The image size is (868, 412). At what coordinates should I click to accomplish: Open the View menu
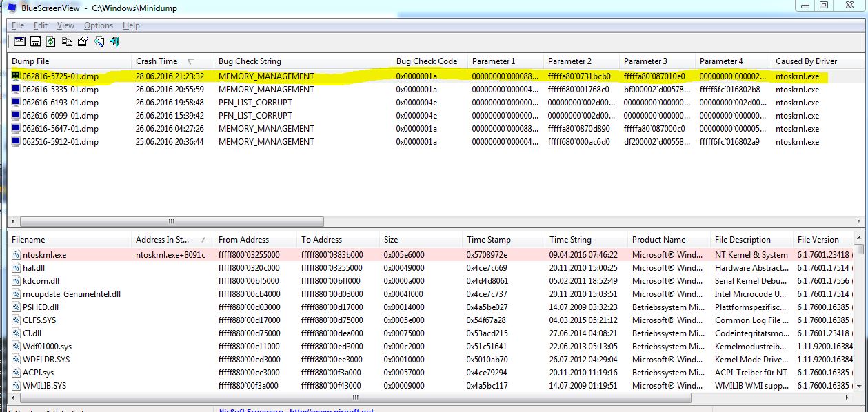(65, 25)
